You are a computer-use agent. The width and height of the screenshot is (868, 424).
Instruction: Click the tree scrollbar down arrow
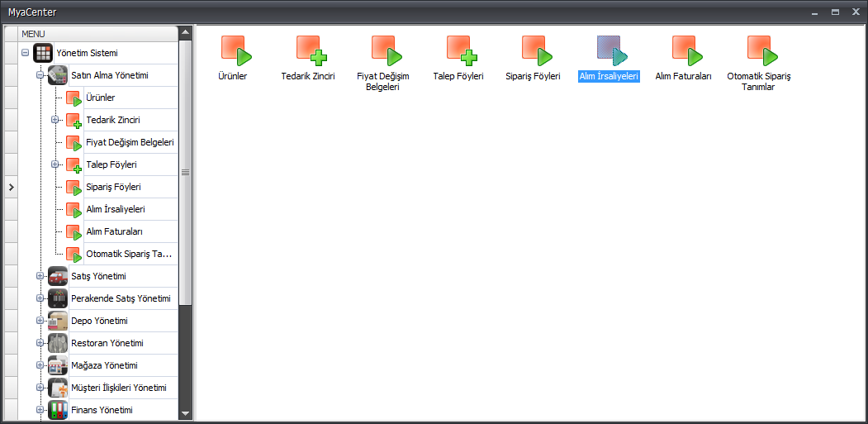tap(185, 413)
